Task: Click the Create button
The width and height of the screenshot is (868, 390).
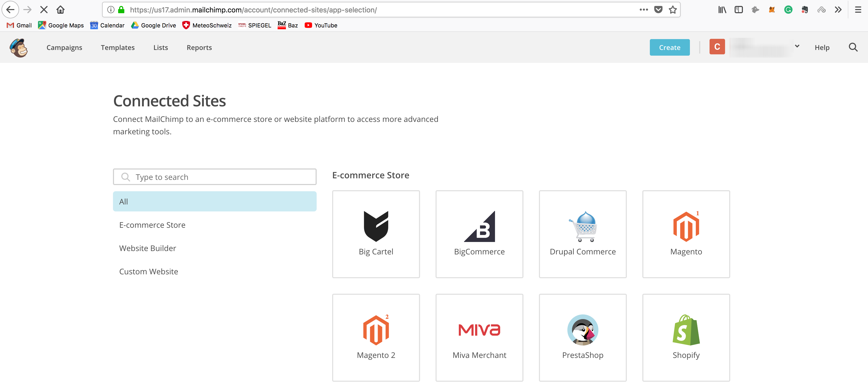Action: point(669,48)
